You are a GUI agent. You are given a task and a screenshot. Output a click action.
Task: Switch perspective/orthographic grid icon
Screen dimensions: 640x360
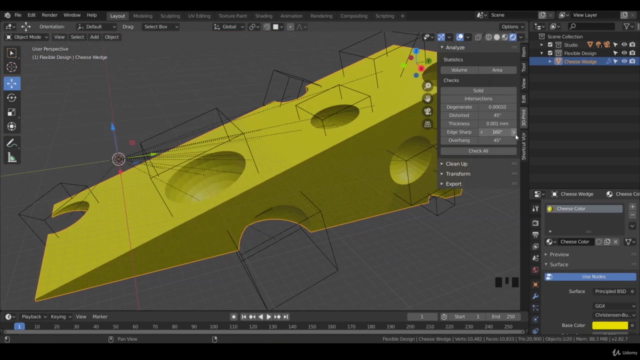point(428,124)
